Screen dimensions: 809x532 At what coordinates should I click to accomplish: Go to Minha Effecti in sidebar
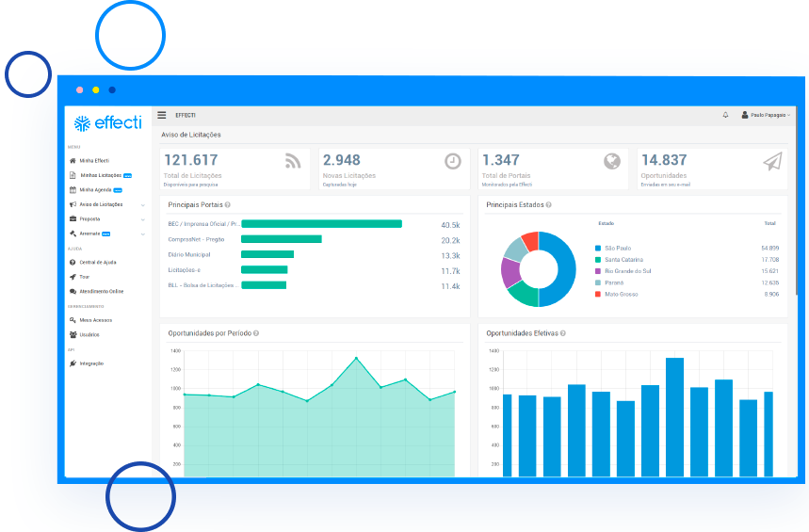(x=93, y=161)
